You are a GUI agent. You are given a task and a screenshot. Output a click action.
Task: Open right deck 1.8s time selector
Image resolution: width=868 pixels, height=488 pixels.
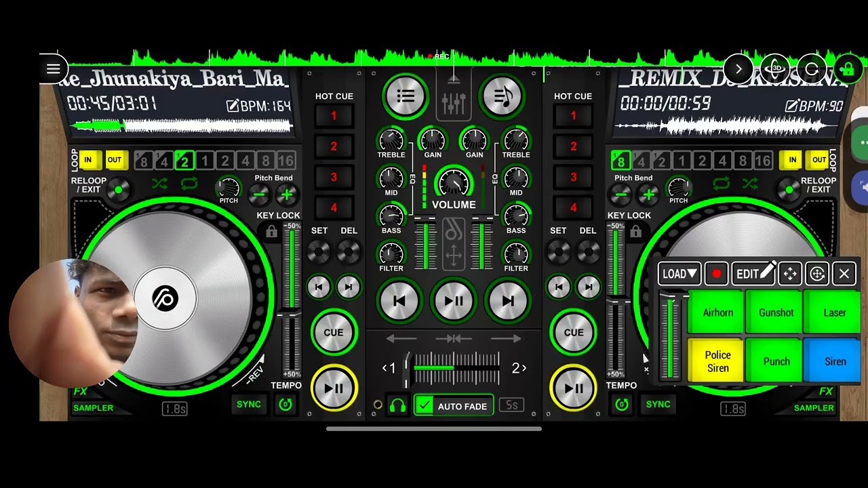[733, 409]
